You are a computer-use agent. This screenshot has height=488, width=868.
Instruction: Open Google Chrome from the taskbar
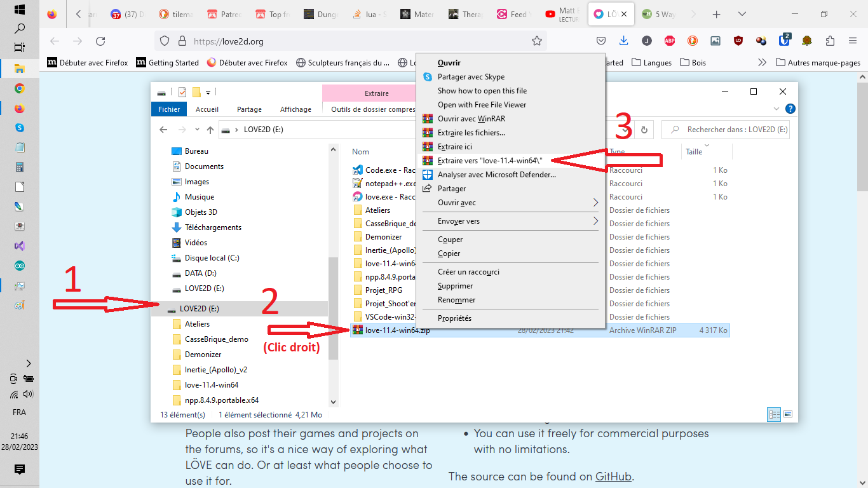tap(19, 89)
